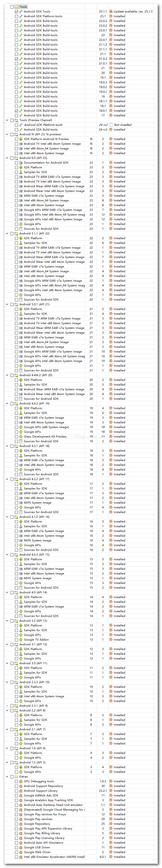Click the Android 5.1.1 (API 22) group icon
The height and width of the screenshot is (868, 162).
click(x=17, y=233)
